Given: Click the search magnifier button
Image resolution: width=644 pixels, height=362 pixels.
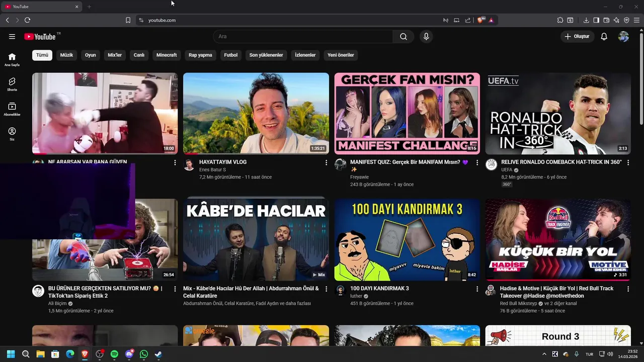Looking at the screenshot, I should [404, 36].
